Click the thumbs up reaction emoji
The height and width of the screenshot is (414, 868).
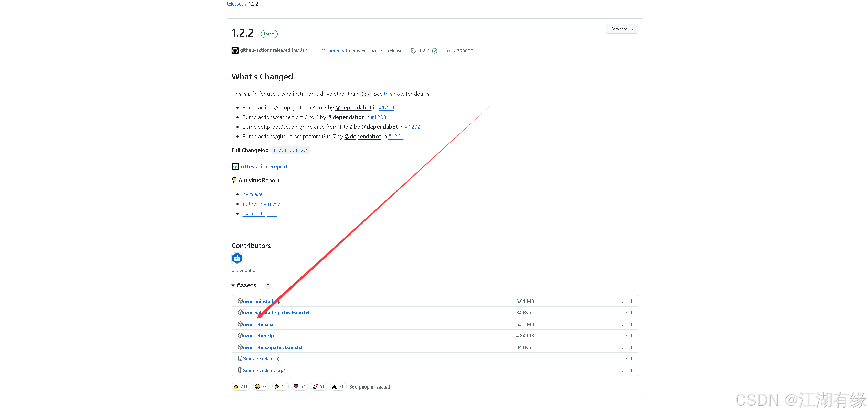point(236,386)
